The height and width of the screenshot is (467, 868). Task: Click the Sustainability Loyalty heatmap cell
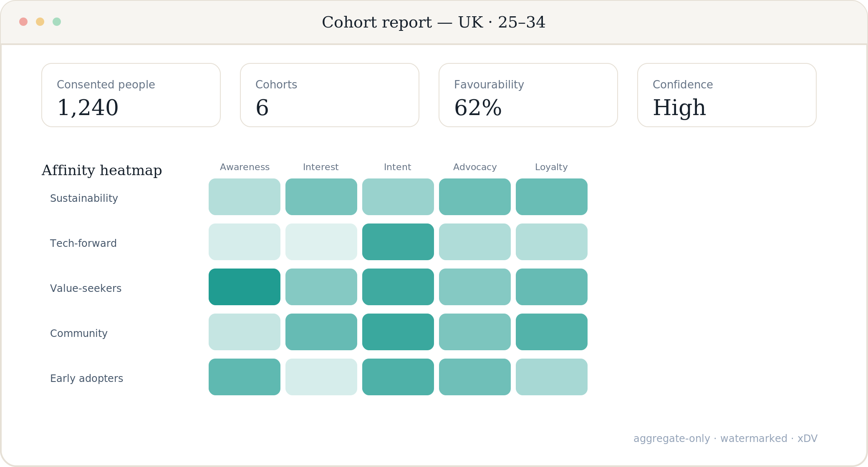[552, 197]
